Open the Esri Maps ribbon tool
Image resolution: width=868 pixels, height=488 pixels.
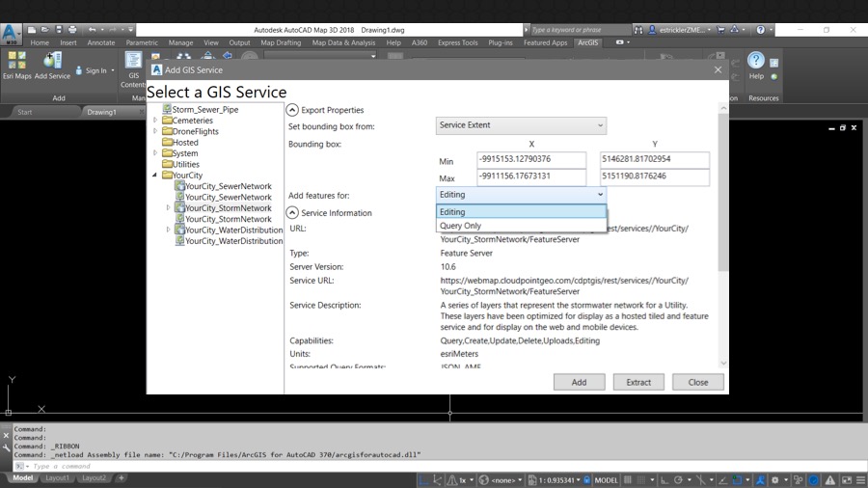coord(16,66)
